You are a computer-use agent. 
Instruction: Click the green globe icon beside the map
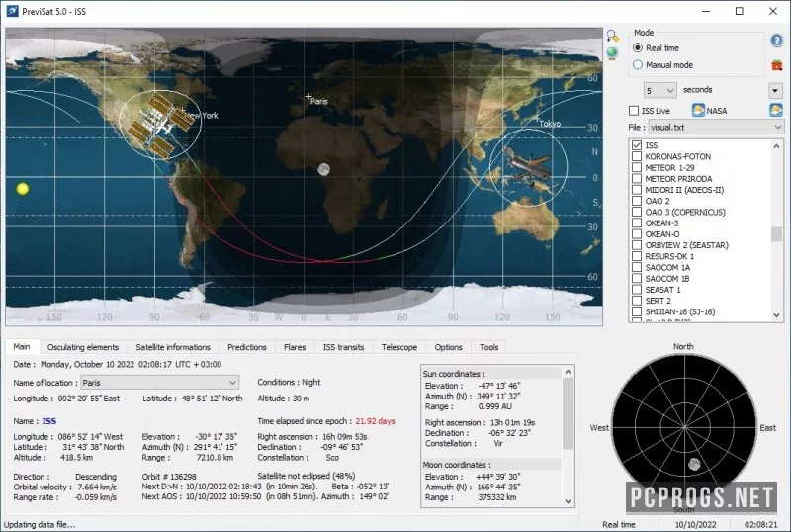pyautogui.click(x=612, y=53)
